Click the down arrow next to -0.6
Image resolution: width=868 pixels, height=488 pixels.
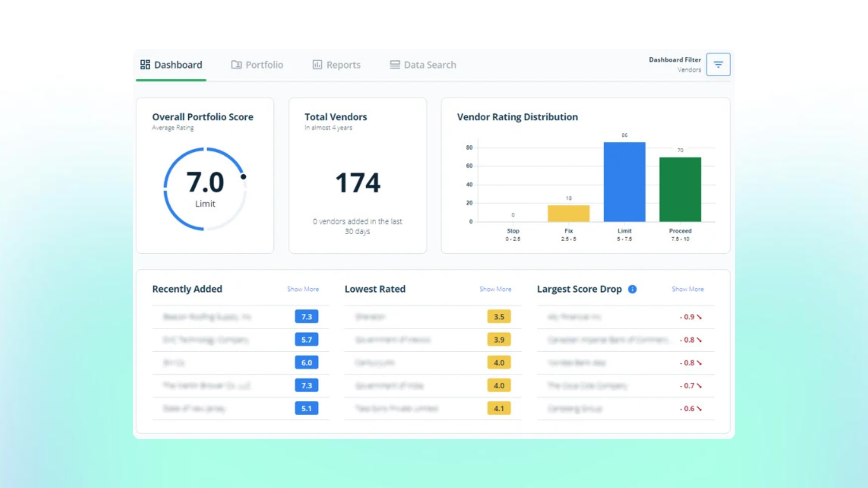tap(699, 409)
